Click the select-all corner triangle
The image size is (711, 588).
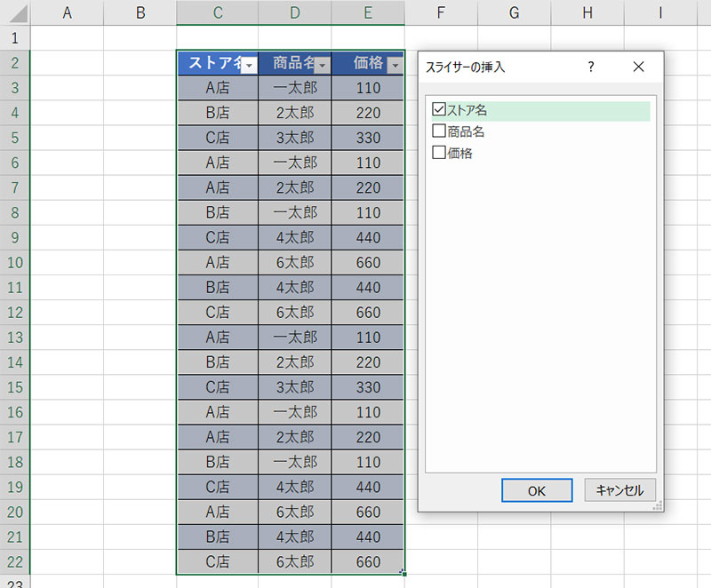click(x=15, y=12)
